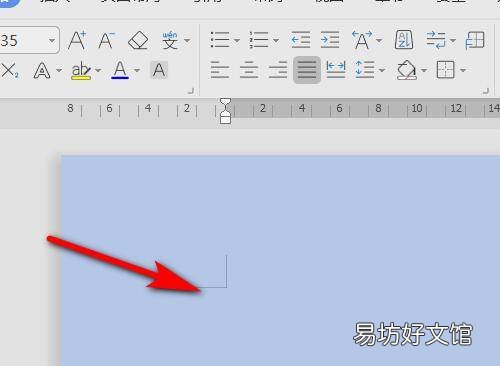
Task: Increase paragraph indent
Action: click(x=330, y=40)
